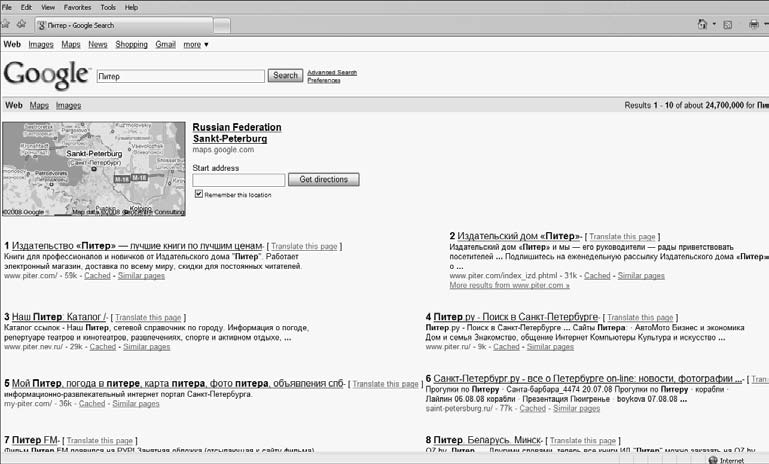Open Cached link for www.piter.com/ 59k
Image resolution: width=769 pixels, height=464 pixels.
(97, 276)
